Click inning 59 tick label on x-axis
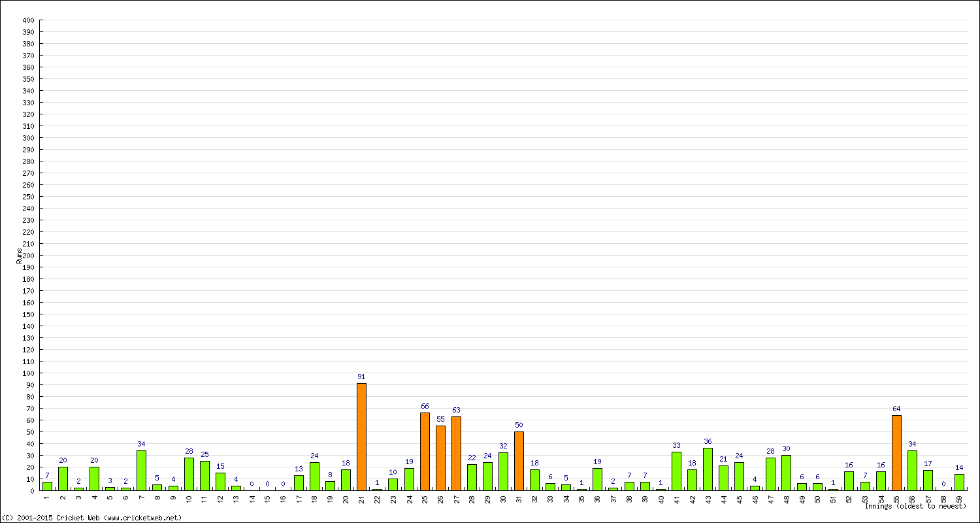This screenshot has height=523, width=980. [x=959, y=498]
